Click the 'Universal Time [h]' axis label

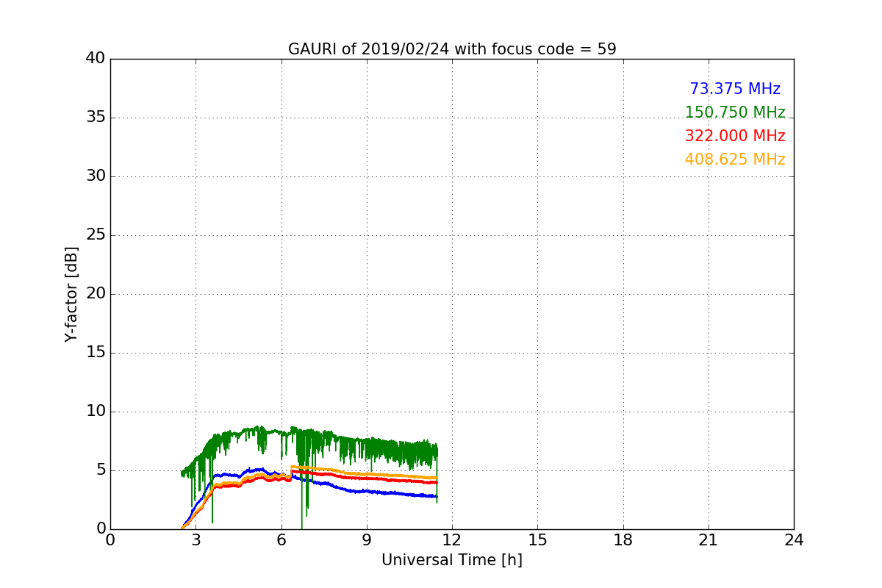click(452, 560)
